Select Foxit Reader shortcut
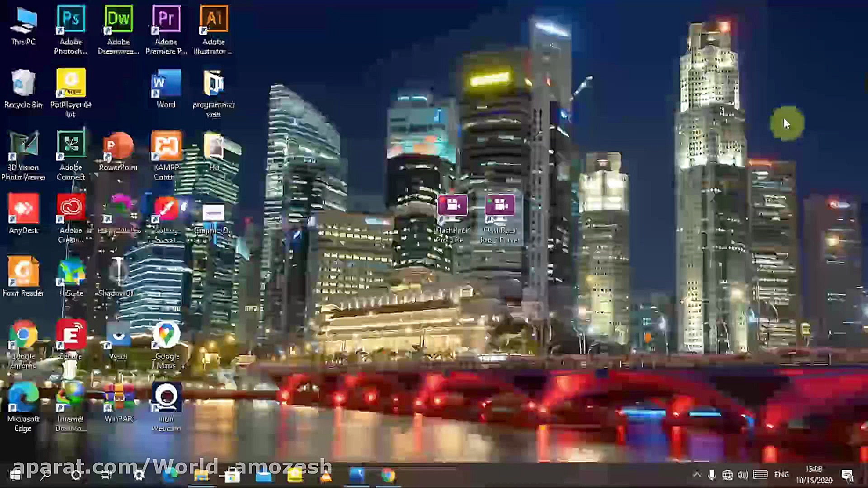 coord(23,272)
